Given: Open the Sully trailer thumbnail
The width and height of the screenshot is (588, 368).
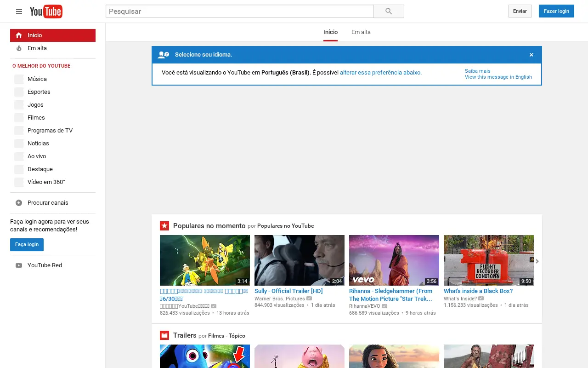Looking at the screenshot, I should click(300, 260).
